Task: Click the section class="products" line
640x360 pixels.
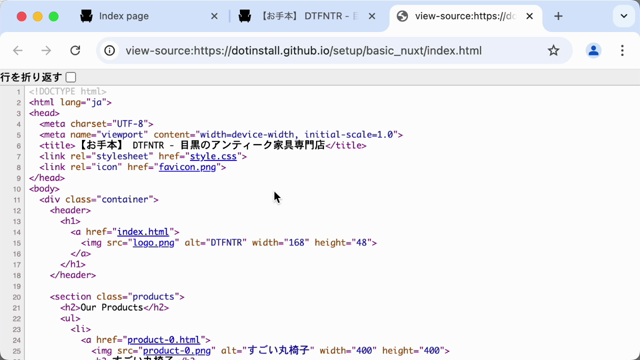Action: click(x=117, y=297)
